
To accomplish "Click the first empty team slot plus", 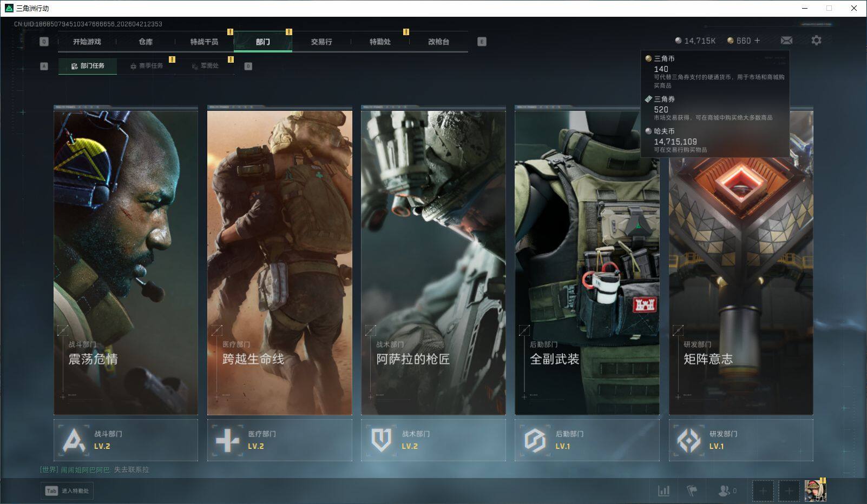I will [x=763, y=490].
